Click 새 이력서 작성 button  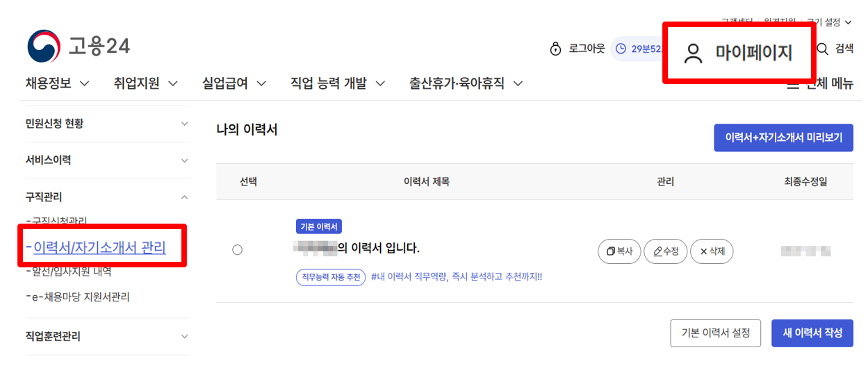pyautogui.click(x=812, y=333)
